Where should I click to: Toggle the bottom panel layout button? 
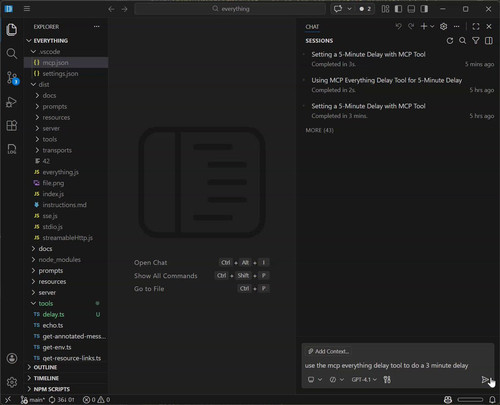pyautogui.click(x=411, y=9)
